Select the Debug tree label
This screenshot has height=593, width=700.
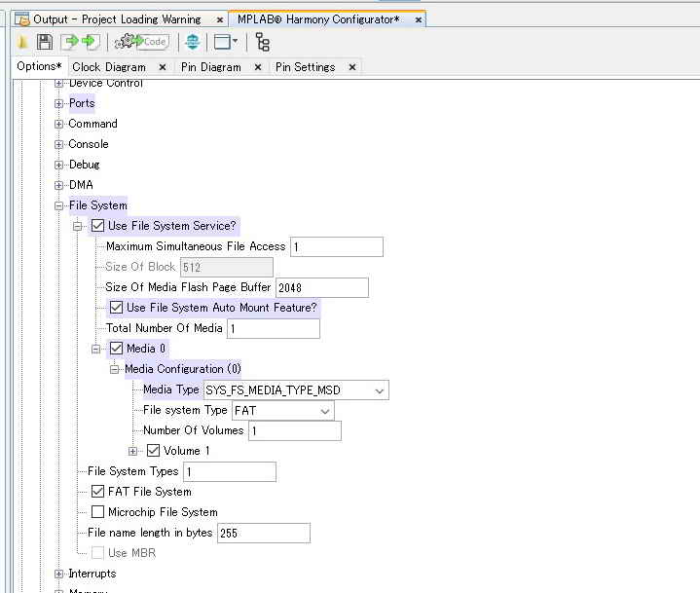pos(85,165)
